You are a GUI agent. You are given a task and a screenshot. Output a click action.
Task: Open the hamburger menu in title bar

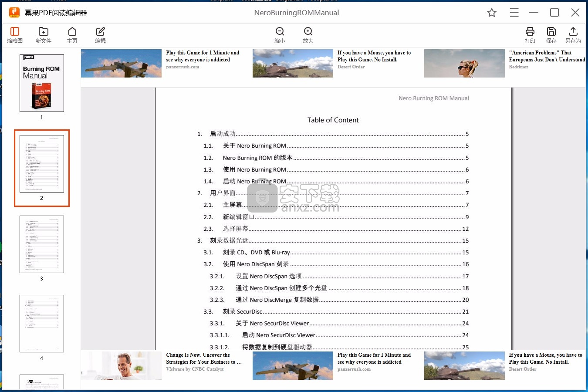[514, 13]
